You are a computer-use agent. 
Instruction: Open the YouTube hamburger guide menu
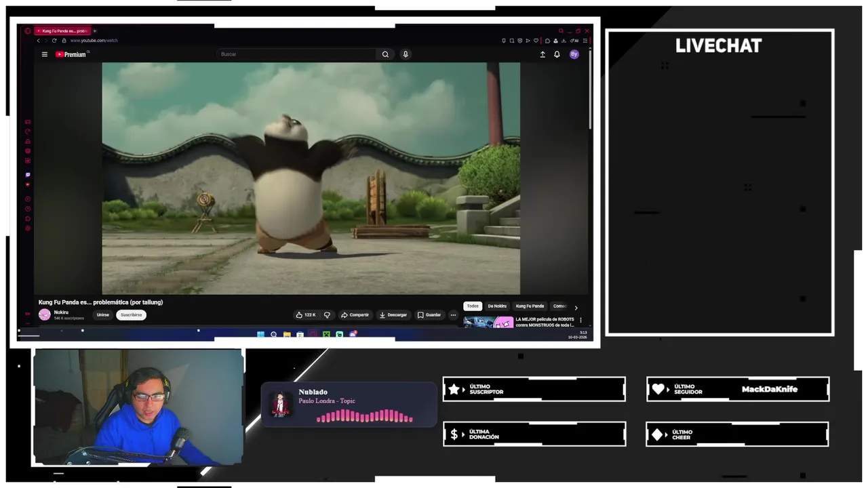pos(45,54)
